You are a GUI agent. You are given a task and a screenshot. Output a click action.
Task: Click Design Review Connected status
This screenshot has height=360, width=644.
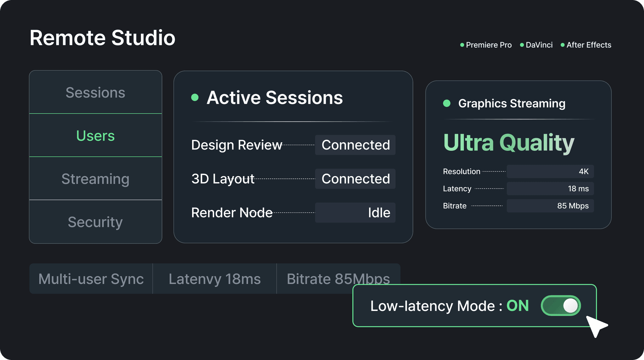coord(355,145)
